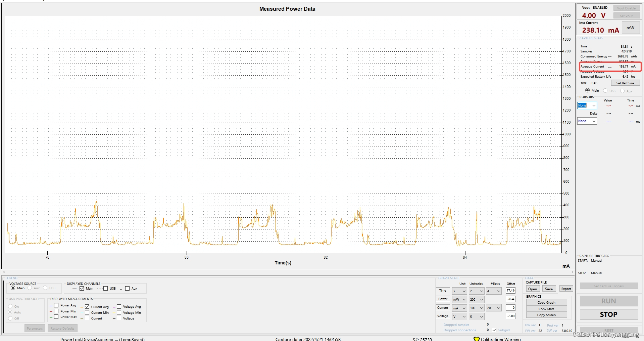Open Current units/tick dropdown showing 100
The image size is (644, 341).
point(477,308)
